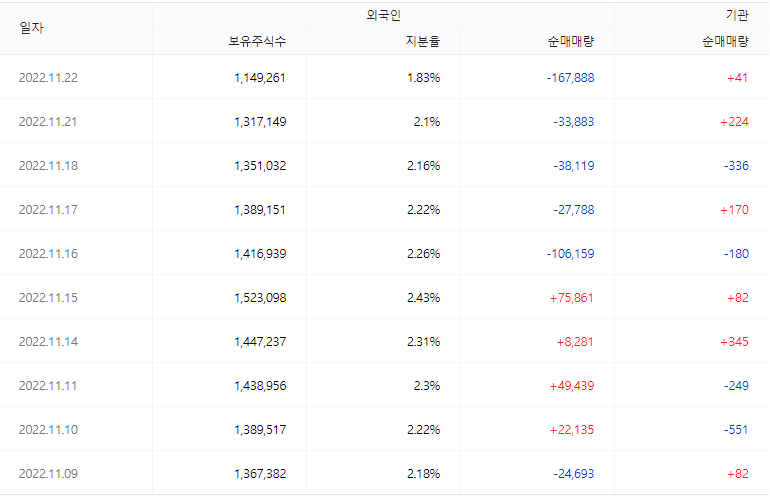Click foreign net buy +22,135
This screenshot has height=497, width=770.
tap(572, 429)
